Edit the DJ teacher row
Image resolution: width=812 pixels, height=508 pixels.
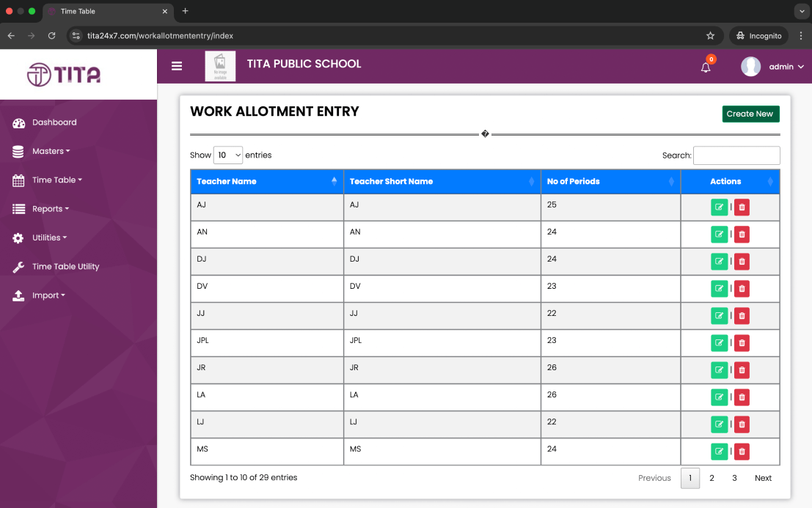click(719, 261)
